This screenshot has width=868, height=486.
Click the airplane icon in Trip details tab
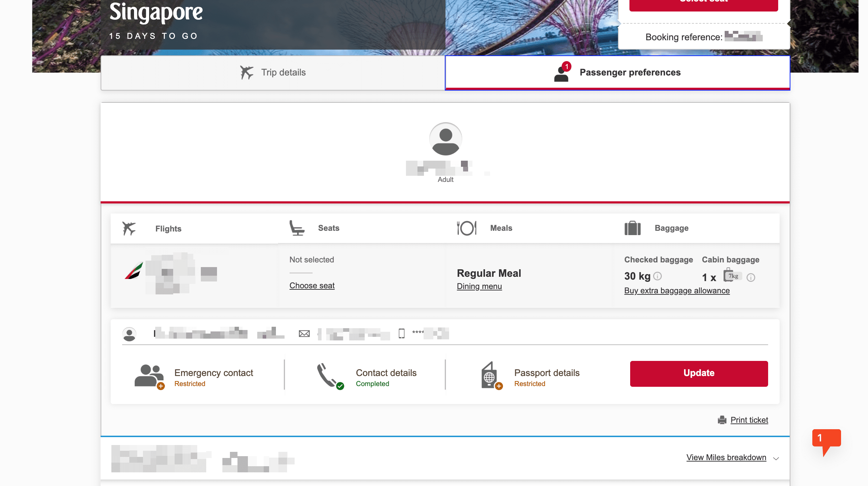[247, 72]
